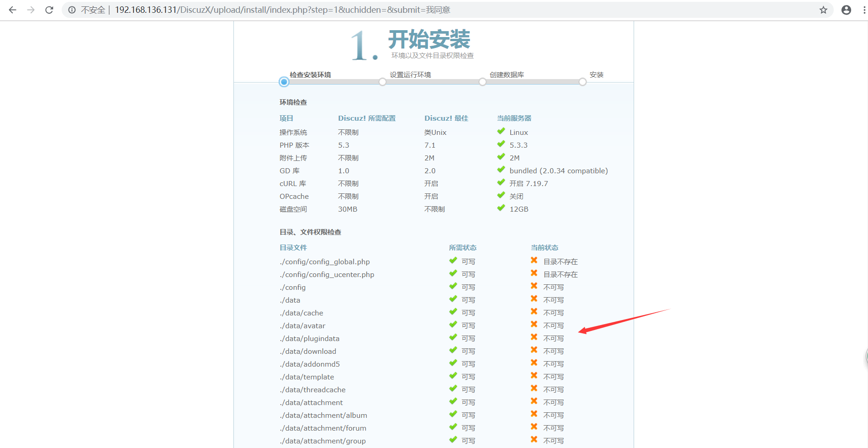Open the site info 不安全 icon
This screenshot has width=868, height=448.
coord(72,10)
